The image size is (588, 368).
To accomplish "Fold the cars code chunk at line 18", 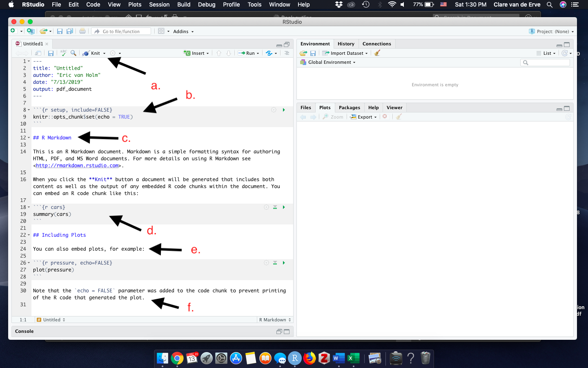I will [x=29, y=207].
